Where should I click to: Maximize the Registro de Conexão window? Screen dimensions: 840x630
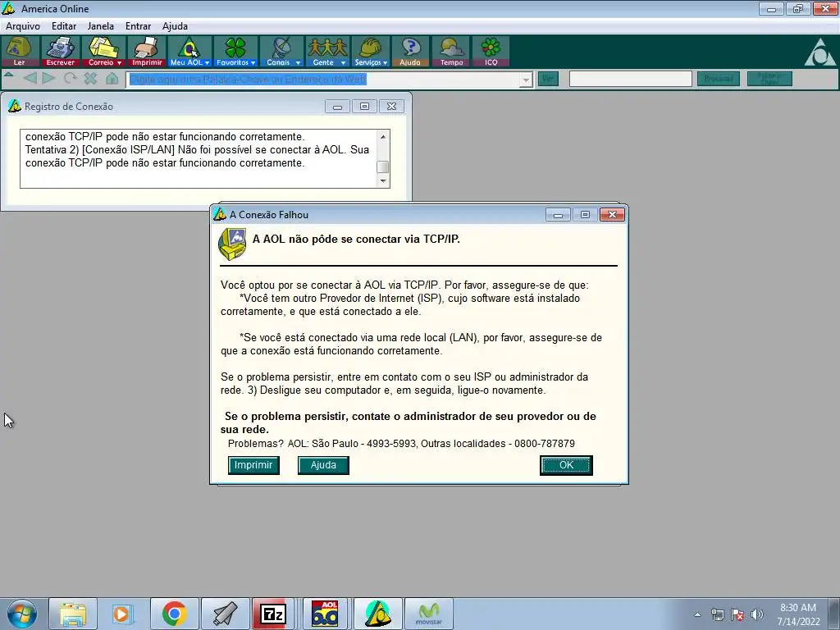pyautogui.click(x=364, y=106)
